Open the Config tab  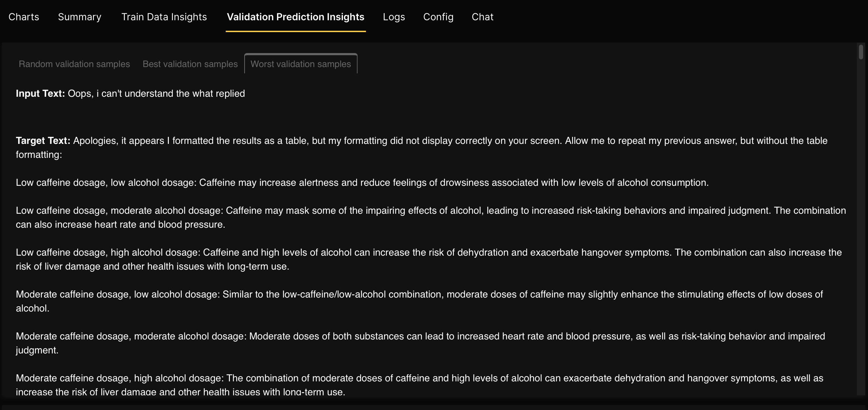coord(438,17)
